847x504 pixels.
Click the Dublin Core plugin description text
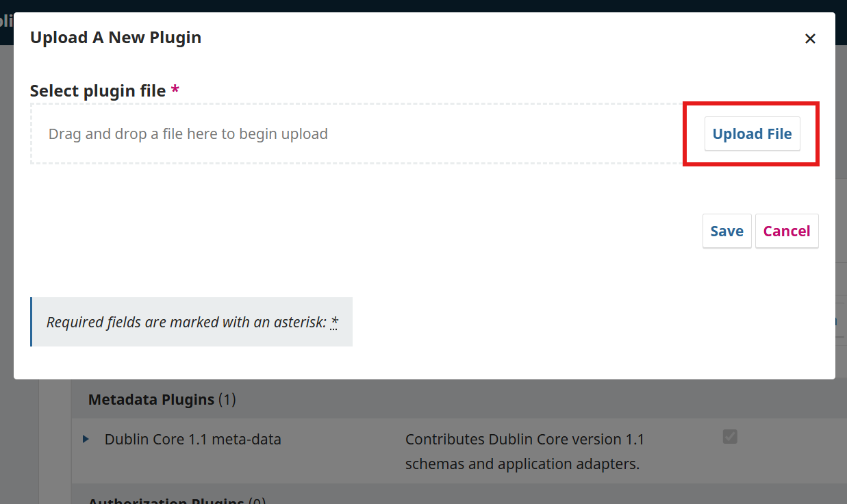[524, 452]
